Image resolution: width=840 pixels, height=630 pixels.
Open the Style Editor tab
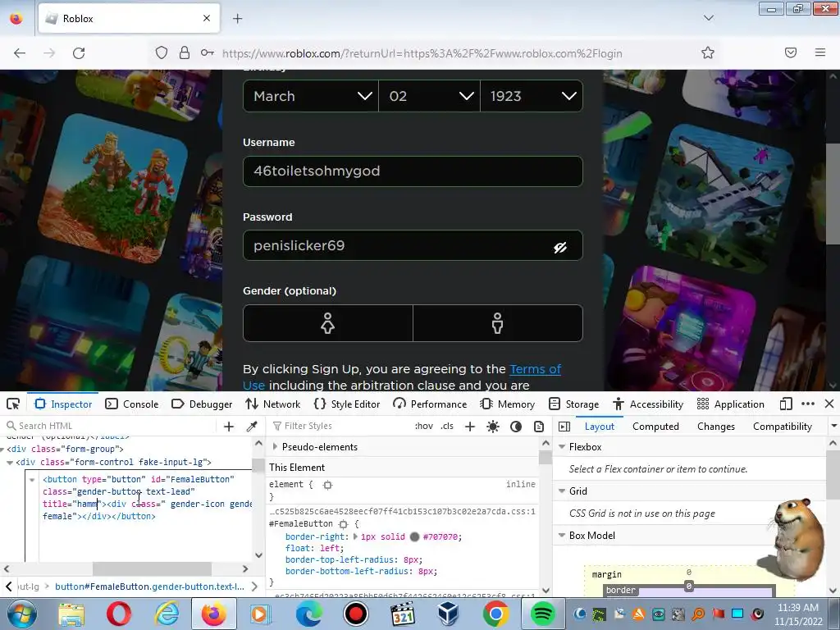[x=347, y=404]
